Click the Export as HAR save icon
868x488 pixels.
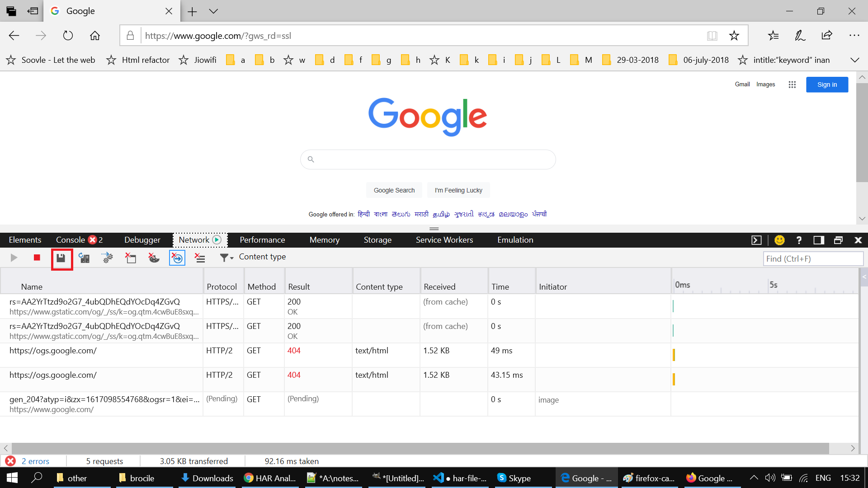(61, 258)
